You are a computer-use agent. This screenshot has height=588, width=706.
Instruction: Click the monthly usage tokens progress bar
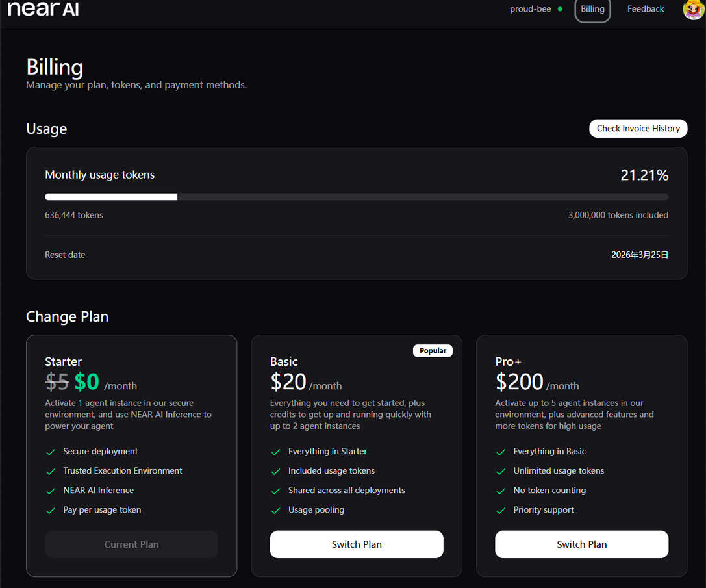(357, 197)
